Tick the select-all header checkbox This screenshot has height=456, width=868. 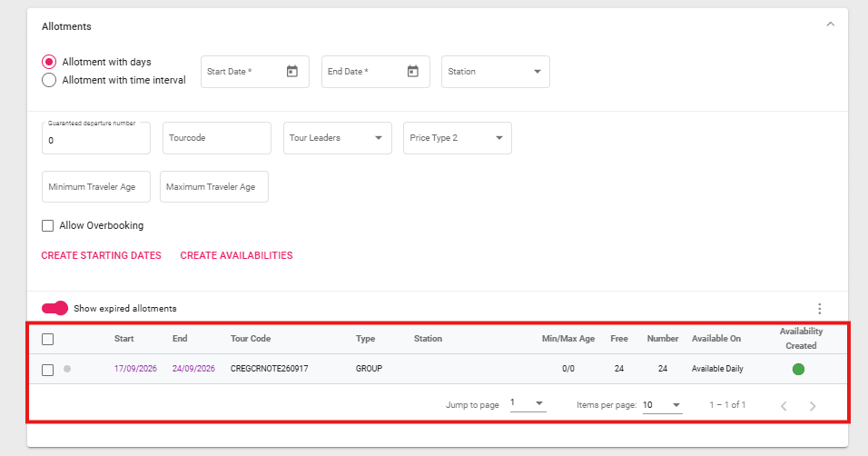(x=48, y=339)
